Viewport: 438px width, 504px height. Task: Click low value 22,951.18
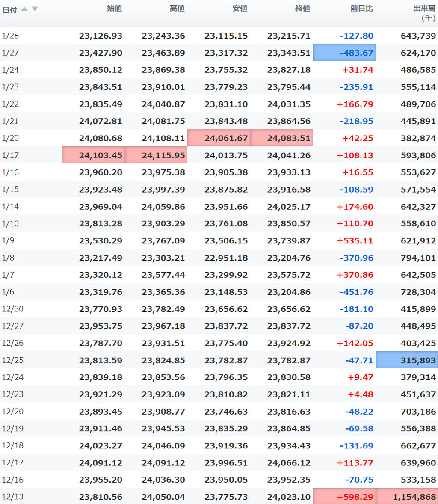coord(226,258)
